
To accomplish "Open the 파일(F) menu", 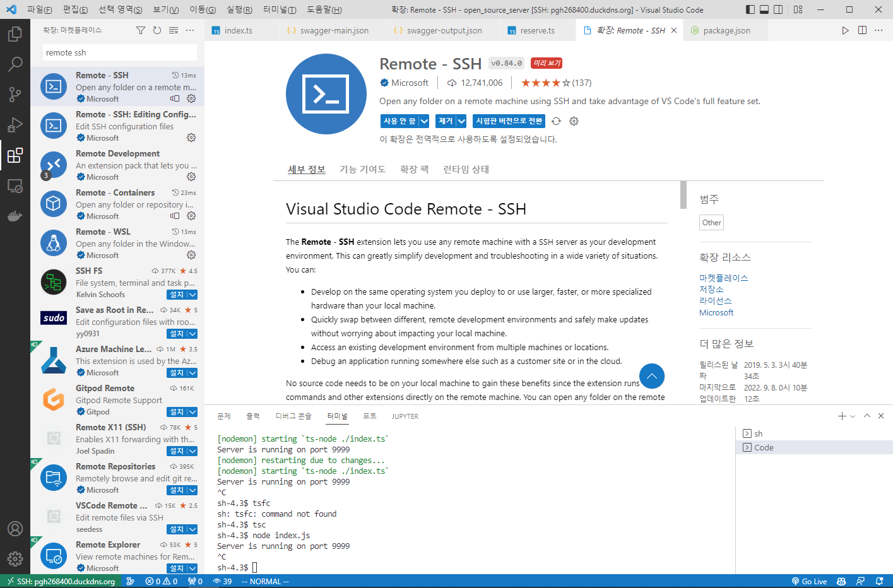I will 40,9.
